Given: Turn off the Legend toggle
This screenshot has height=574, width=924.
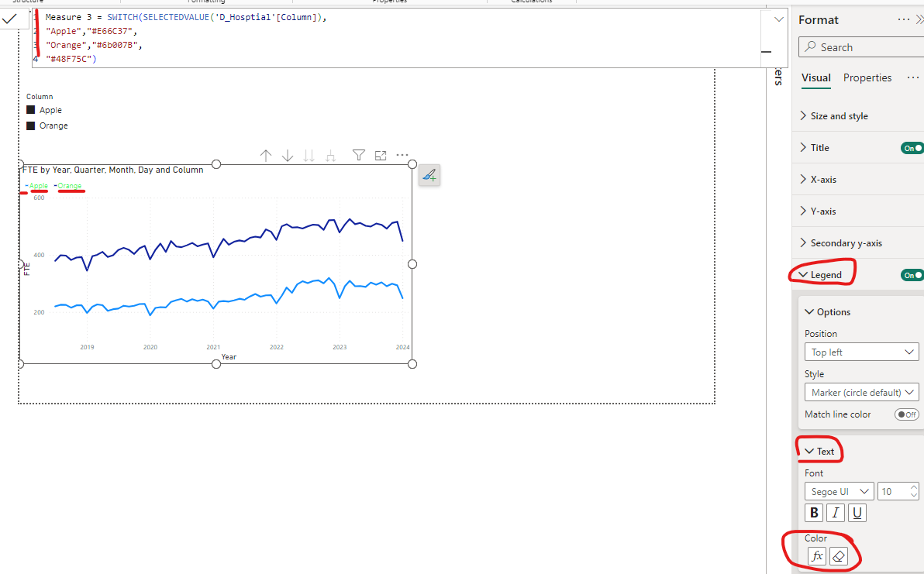Looking at the screenshot, I should click(x=912, y=275).
